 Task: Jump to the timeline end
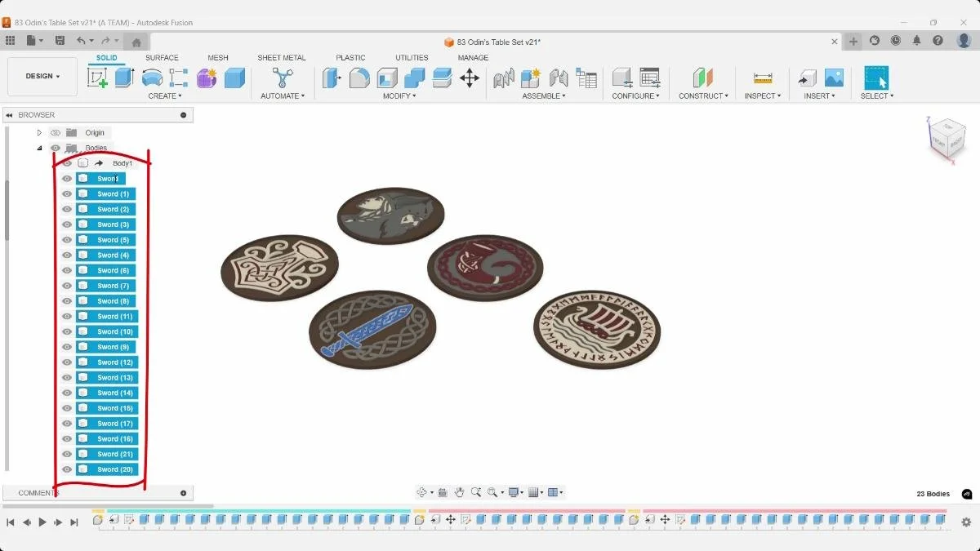(x=74, y=522)
